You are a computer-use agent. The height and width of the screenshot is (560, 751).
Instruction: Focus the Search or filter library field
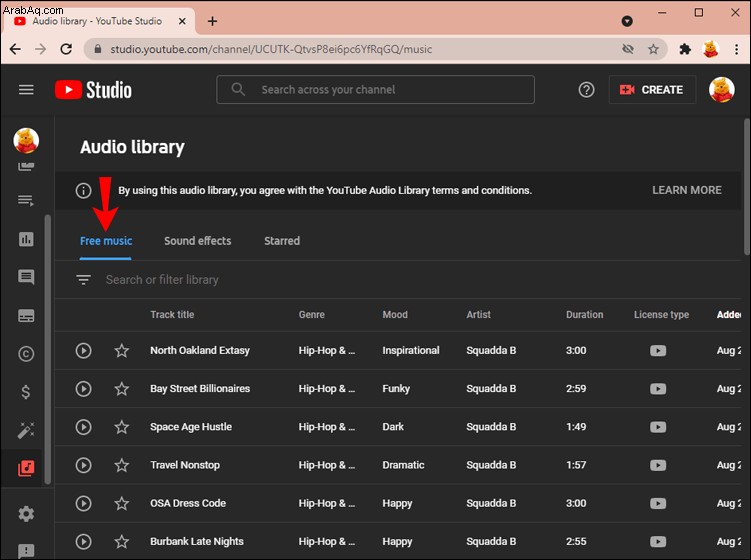click(x=162, y=280)
